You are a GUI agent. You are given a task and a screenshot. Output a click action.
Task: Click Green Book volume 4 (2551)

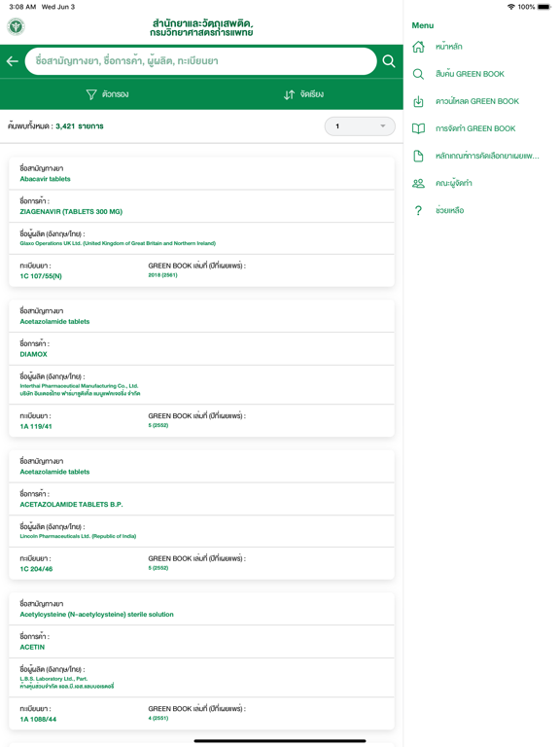pyautogui.click(x=158, y=719)
